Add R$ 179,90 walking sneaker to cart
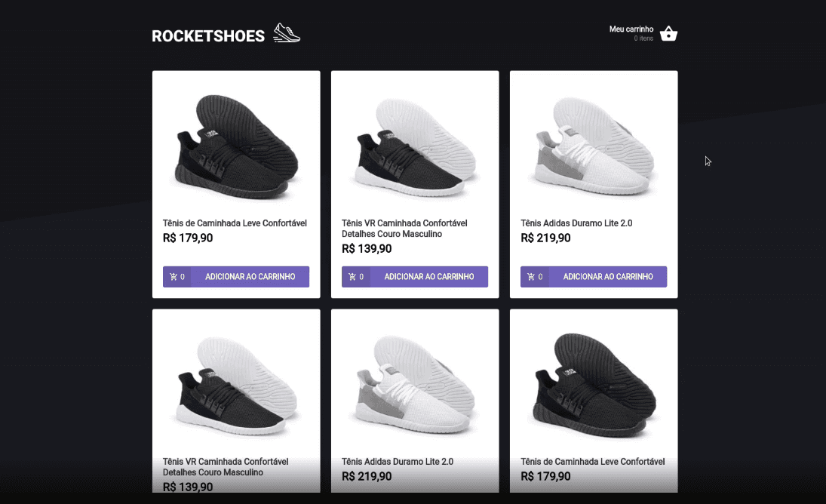This screenshot has width=826, height=504. tap(250, 277)
